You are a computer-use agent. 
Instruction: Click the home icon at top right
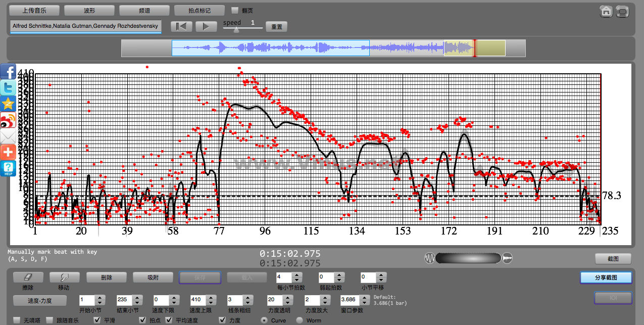(x=606, y=12)
